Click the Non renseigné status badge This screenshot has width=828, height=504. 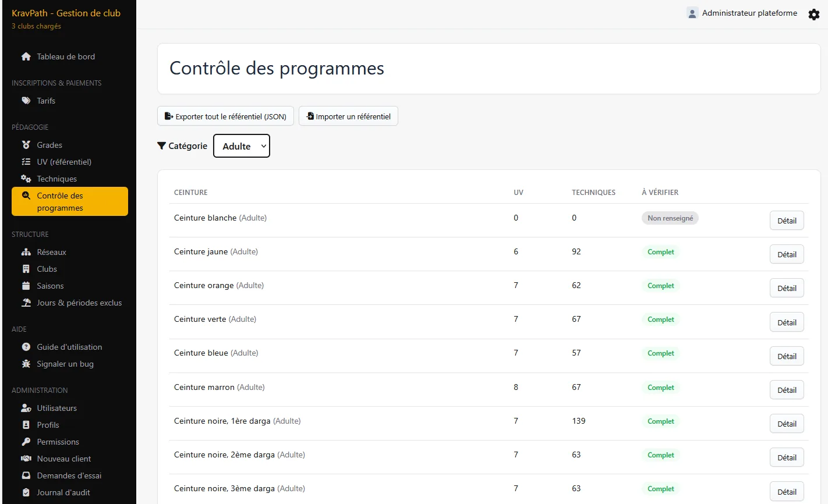(670, 218)
